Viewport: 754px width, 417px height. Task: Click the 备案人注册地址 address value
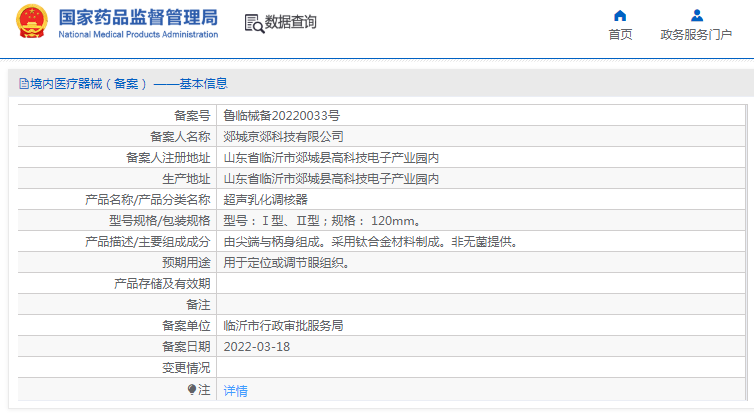tap(331, 158)
